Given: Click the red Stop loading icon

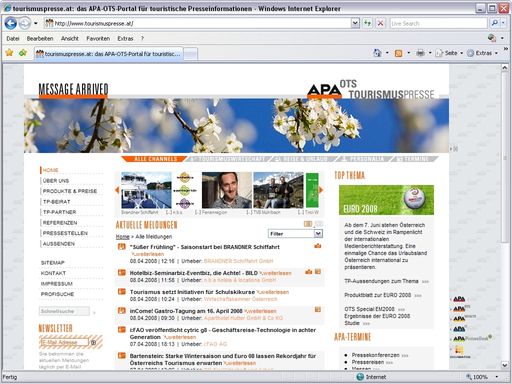Looking at the screenshot, I should coord(380,23).
